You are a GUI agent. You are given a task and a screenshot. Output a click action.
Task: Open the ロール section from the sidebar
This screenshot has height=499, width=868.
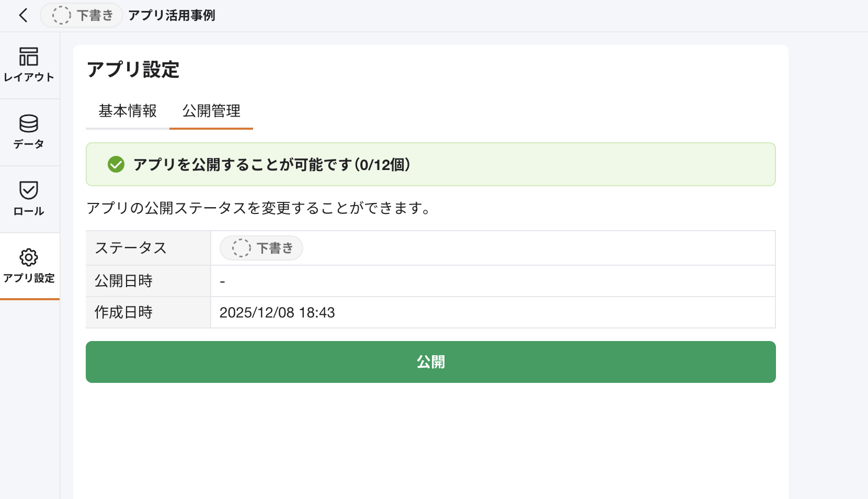click(29, 198)
